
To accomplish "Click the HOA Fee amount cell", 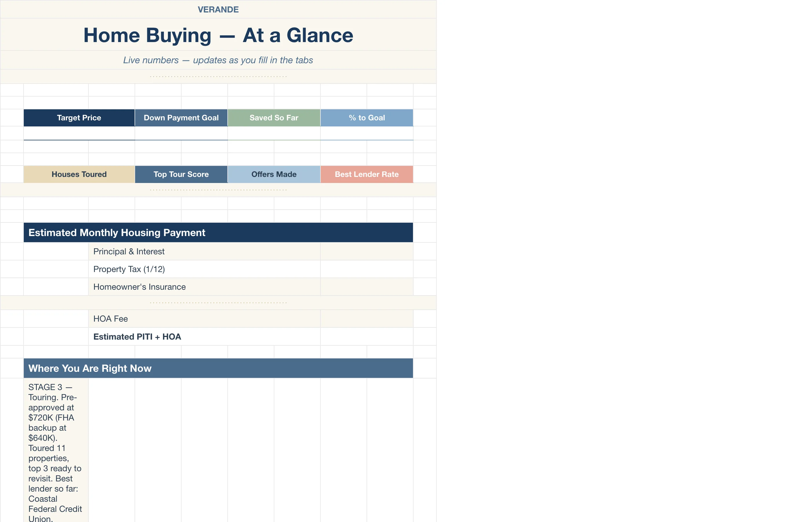I will 367,319.
